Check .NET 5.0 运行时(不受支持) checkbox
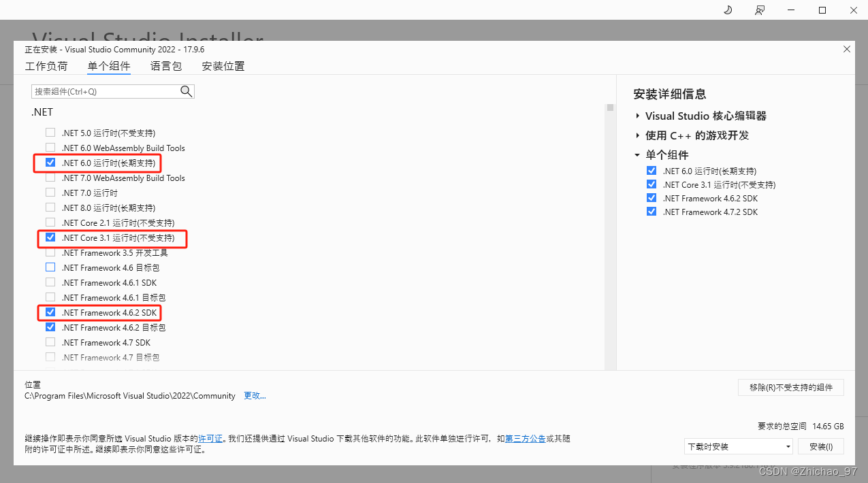This screenshot has height=483, width=868. coord(50,133)
